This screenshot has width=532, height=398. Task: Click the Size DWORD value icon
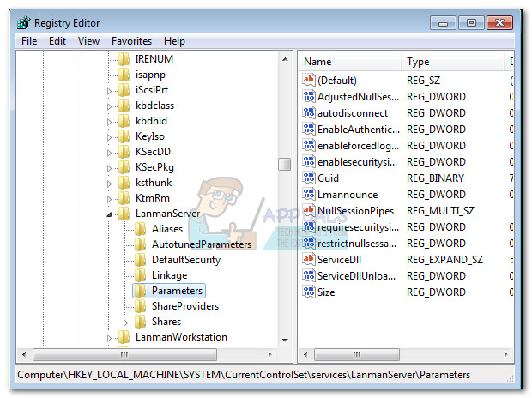pyautogui.click(x=309, y=292)
